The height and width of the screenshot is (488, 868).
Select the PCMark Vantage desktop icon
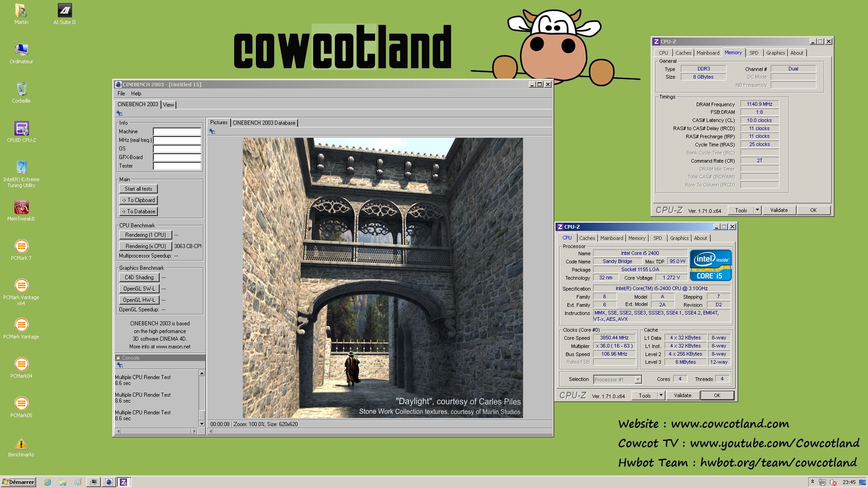click(21, 328)
